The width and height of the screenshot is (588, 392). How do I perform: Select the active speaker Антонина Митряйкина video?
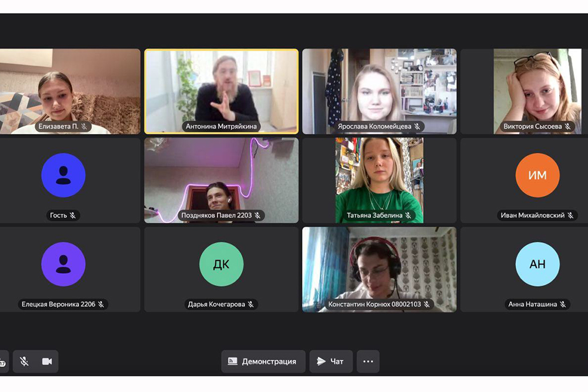221,91
